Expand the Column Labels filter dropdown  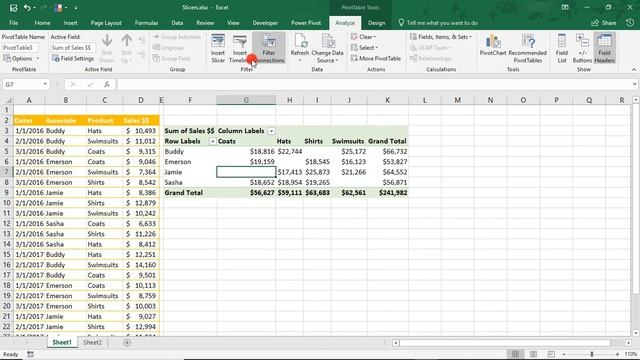[271, 131]
